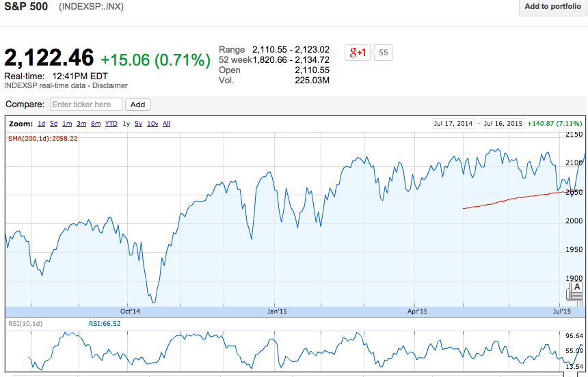Click the Add button next to compare field

137,104
